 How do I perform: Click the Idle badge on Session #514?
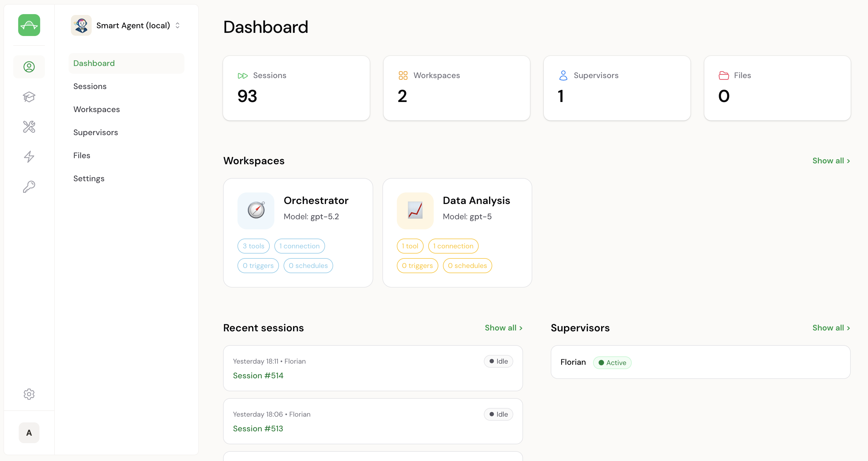(x=498, y=361)
